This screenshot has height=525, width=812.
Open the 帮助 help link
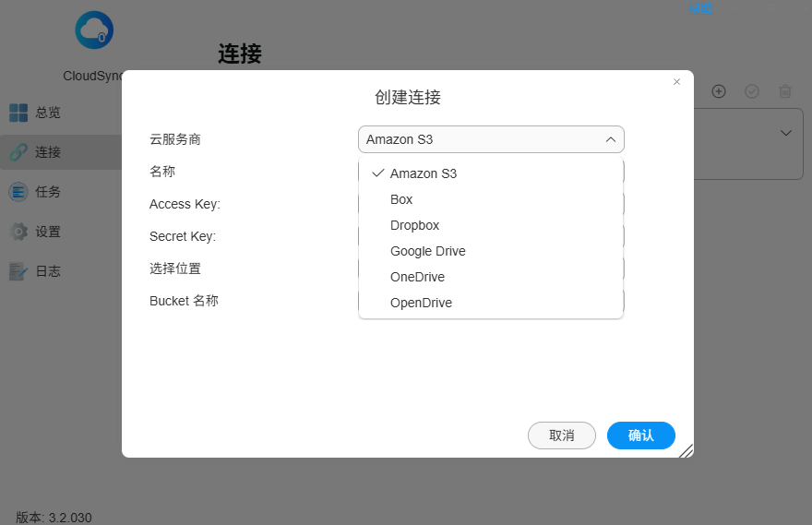(x=700, y=8)
